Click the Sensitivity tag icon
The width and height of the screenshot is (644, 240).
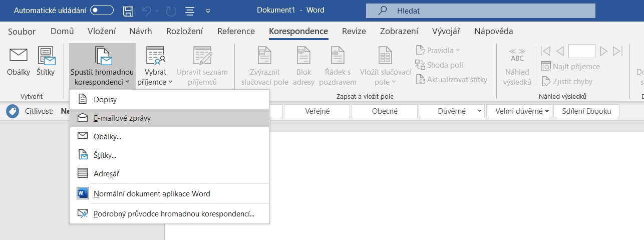[x=12, y=111]
